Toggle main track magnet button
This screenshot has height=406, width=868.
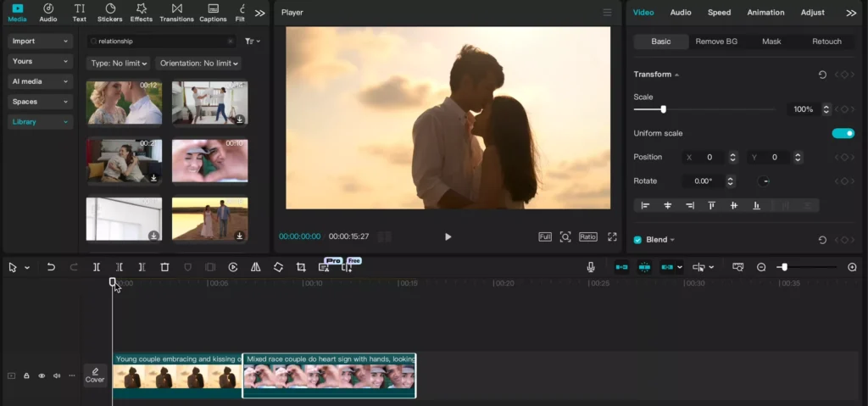[x=621, y=267]
